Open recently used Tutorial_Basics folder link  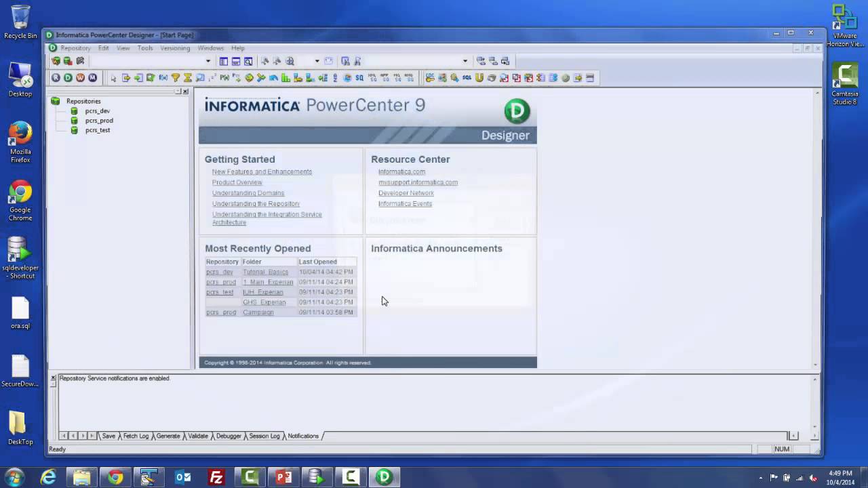[x=265, y=272]
